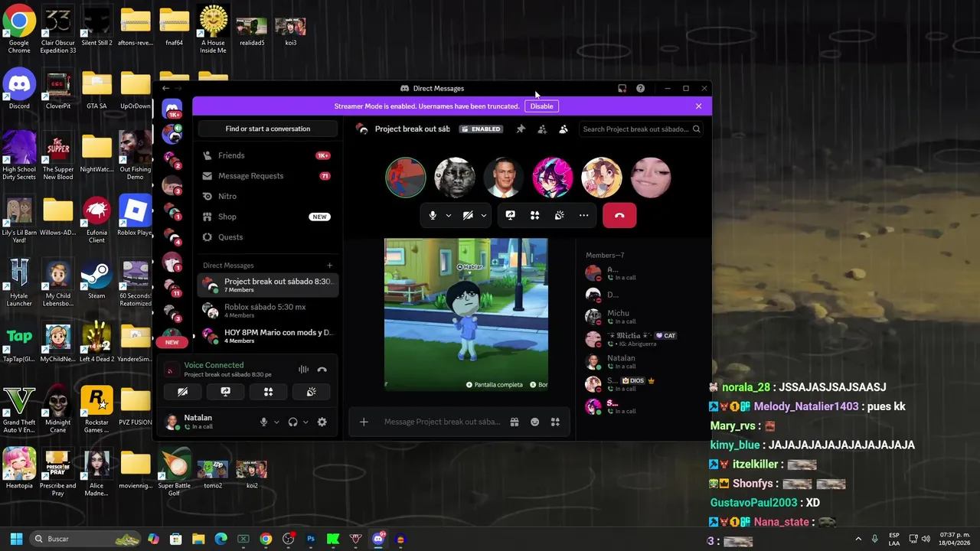Open Message Requests
This screenshot has height=551, width=980.
[x=267, y=176]
